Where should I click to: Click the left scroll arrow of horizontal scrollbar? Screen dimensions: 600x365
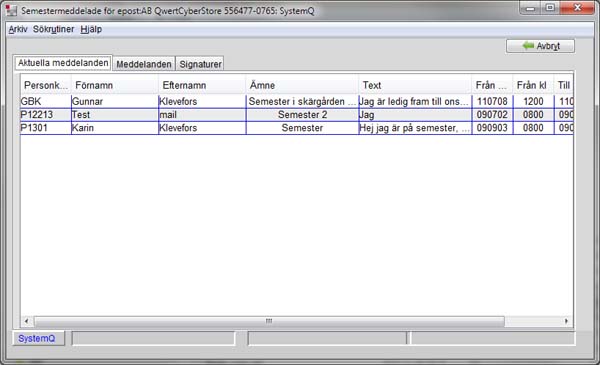(26, 321)
